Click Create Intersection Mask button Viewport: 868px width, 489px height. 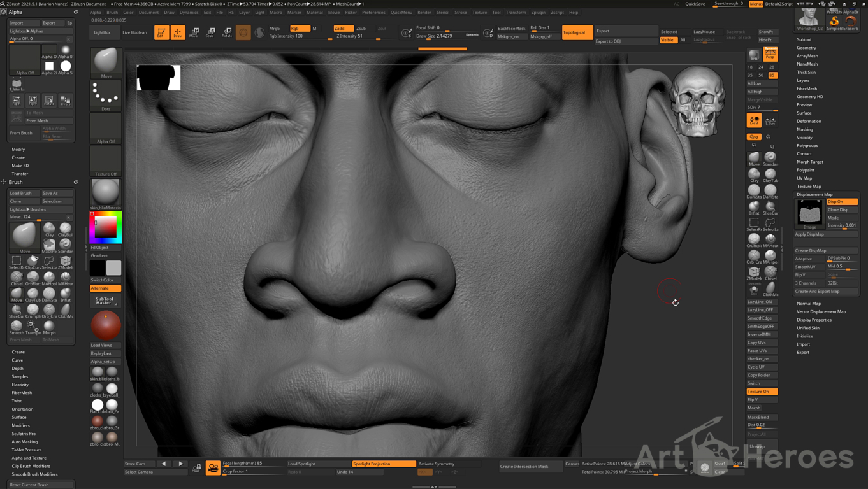[531, 467]
